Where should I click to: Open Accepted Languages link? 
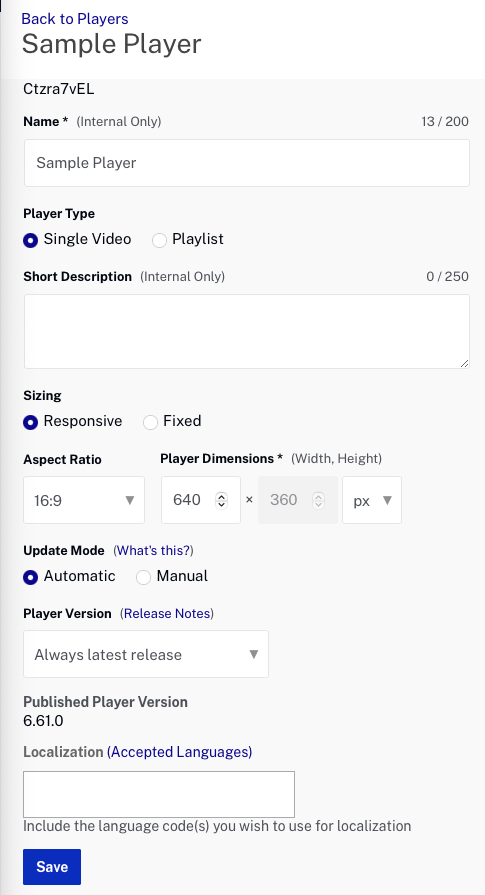point(179,752)
